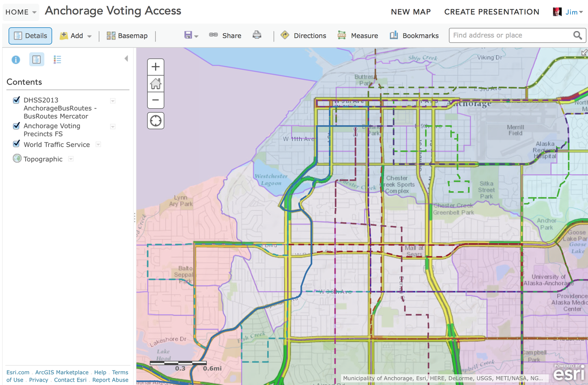Return to default map extent
Viewport: 588px width, 385px height.
156,83
